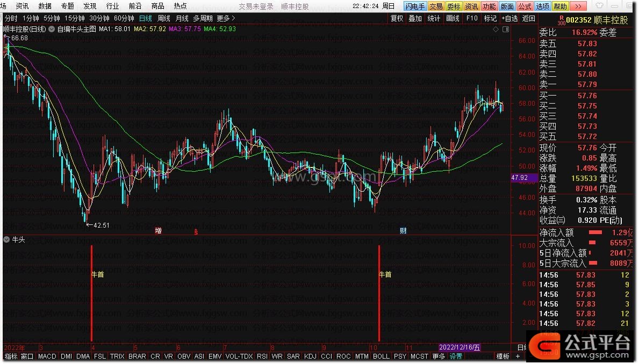Open the 复权 adjustment options
This screenshot has width=639, height=364.
pyautogui.click(x=397, y=18)
